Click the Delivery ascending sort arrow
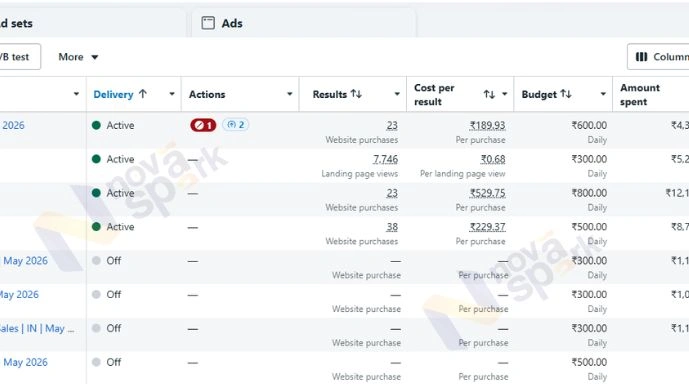Viewport: 689px width, 384px height. click(143, 94)
